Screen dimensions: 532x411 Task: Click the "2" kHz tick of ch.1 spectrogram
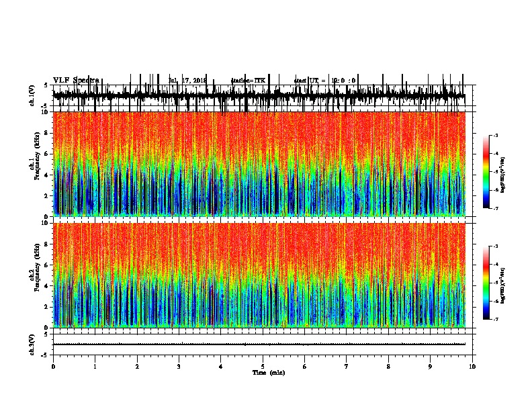(47, 195)
